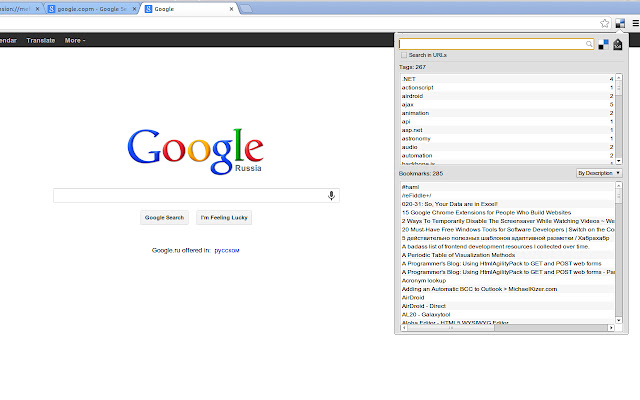Click the Google Search button
Image resolution: width=640 pixels, height=400 pixels.
point(164,218)
